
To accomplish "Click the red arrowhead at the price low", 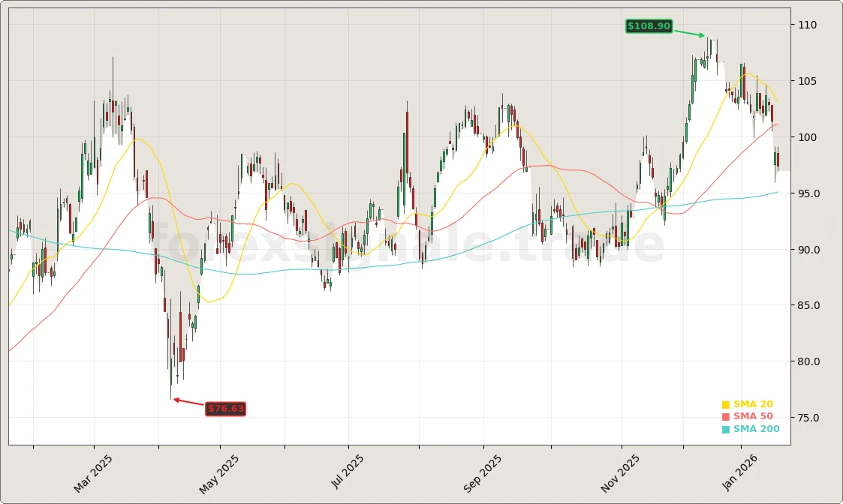I will (176, 400).
